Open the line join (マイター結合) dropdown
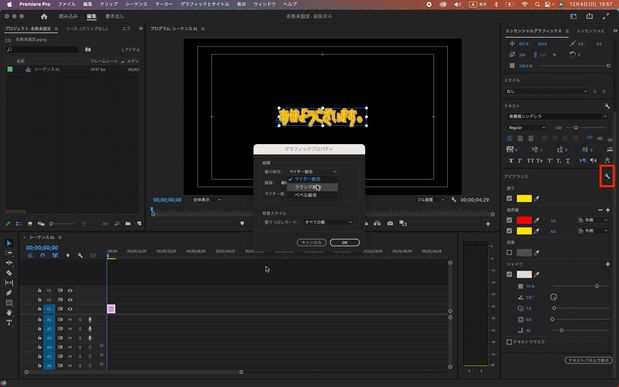Screen dimensions: 619x387 click(312, 171)
